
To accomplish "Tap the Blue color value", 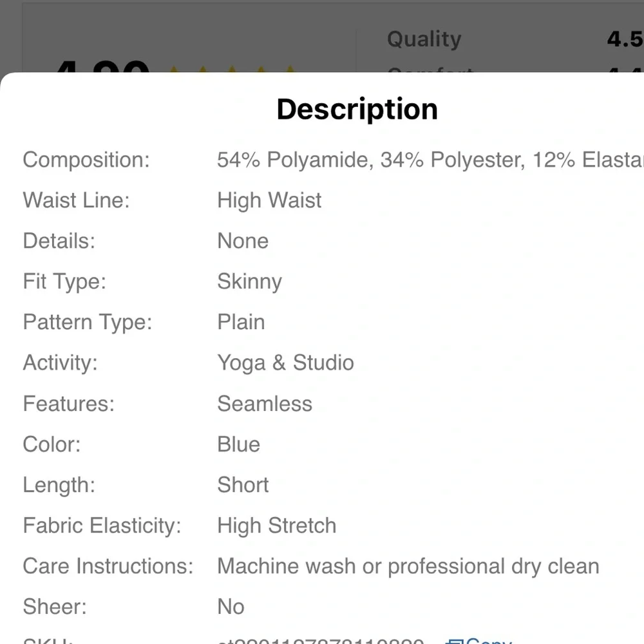I will click(x=238, y=444).
